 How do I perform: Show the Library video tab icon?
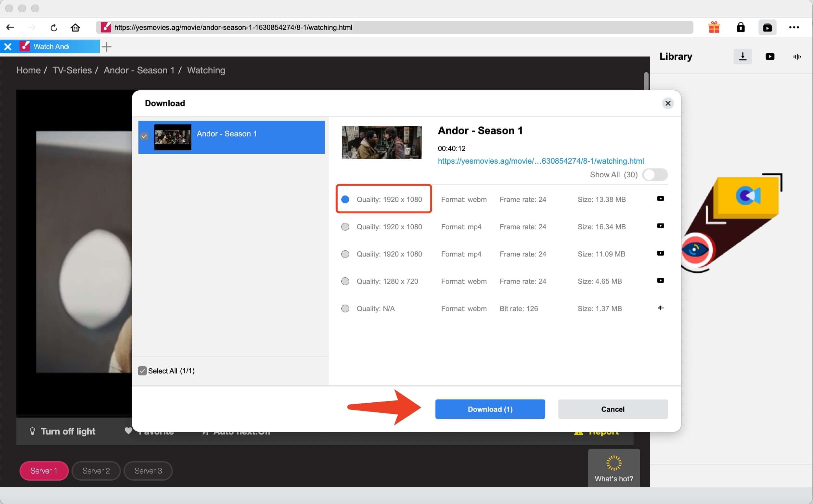[x=770, y=57]
